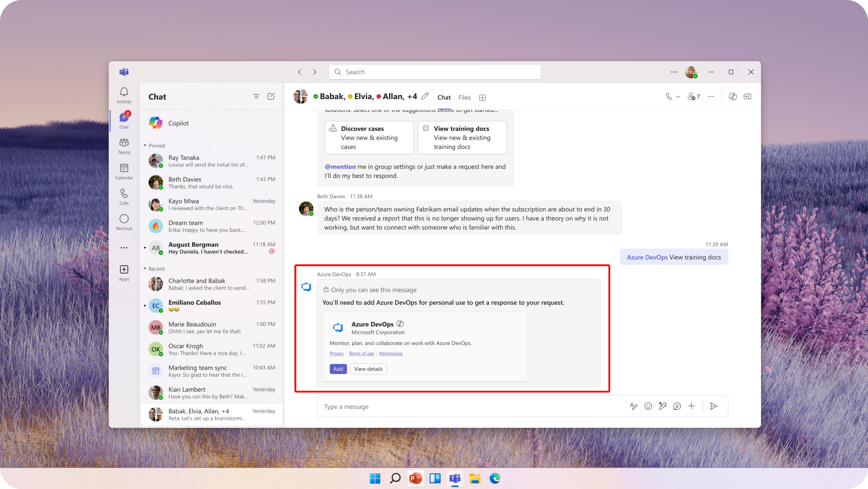Viewport: 868px width, 489px height.
Task: Add a new tab with plus icon
Action: 482,97
